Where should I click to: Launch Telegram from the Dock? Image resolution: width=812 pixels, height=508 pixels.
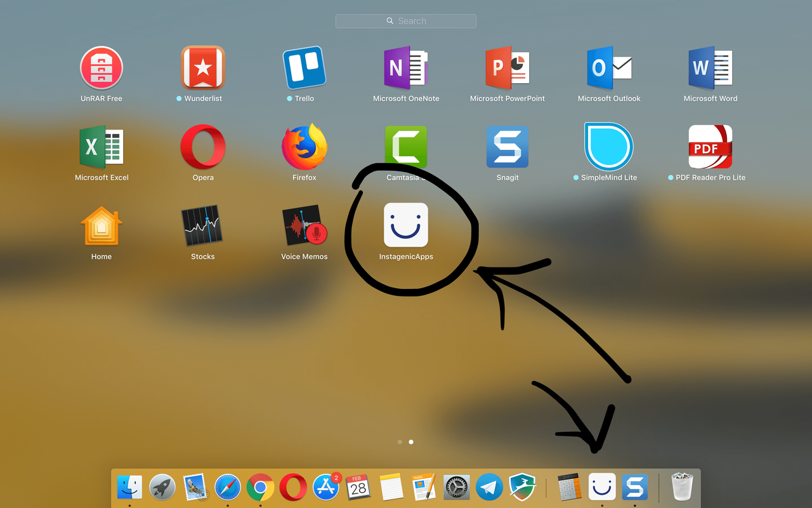490,487
